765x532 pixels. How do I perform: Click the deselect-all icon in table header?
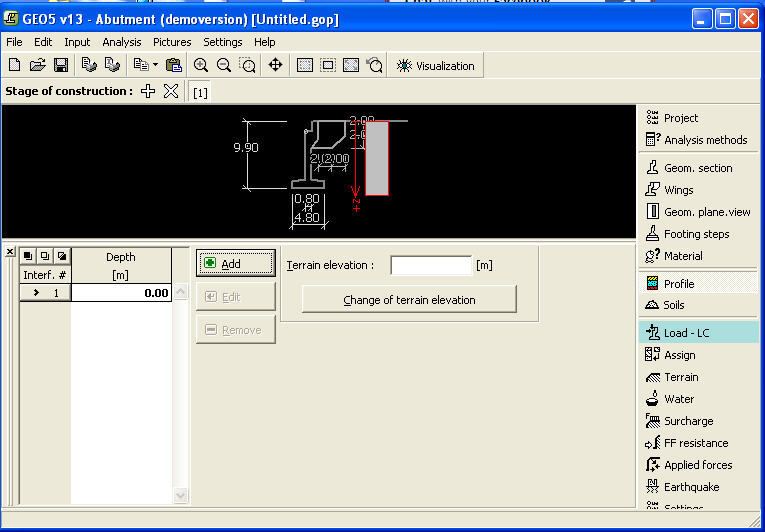pos(45,256)
